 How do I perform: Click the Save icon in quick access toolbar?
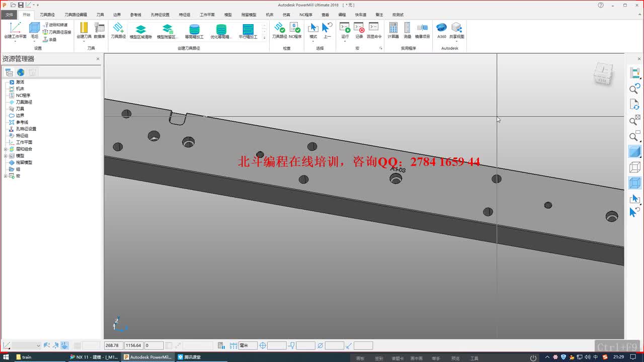pyautogui.click(x=21, y=5)
